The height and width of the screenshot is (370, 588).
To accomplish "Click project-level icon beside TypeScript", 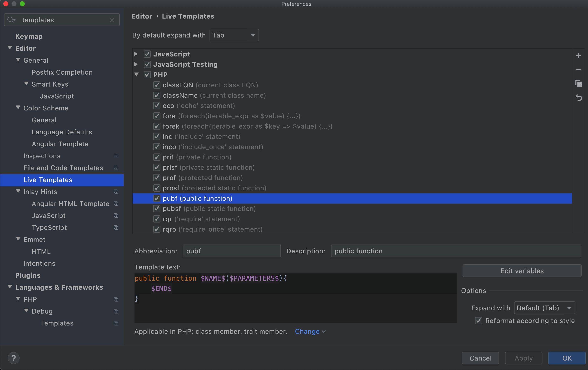I will pyautogui.click(x=116, y=228).
